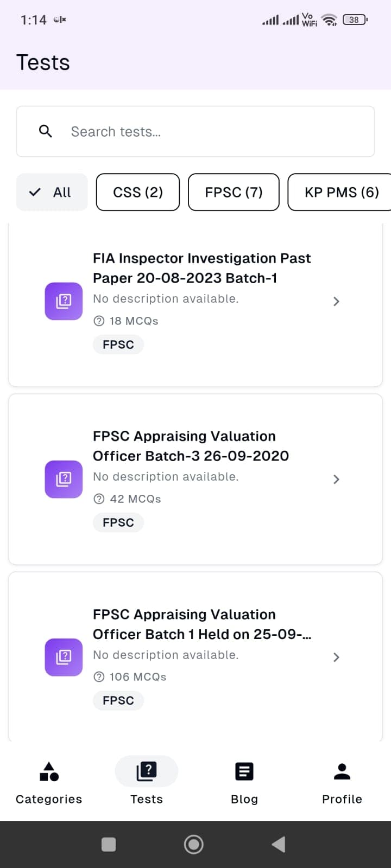
Task: Go to Profile via person icon
Action: pyautogui.click(x=342, y=771)
